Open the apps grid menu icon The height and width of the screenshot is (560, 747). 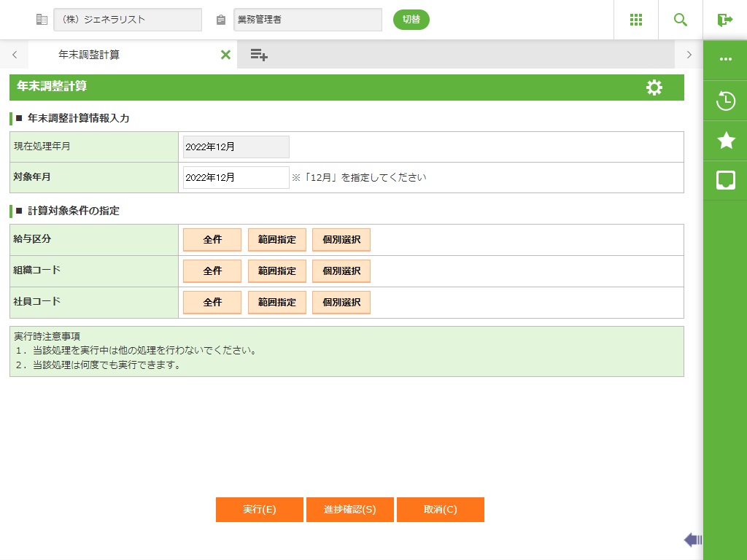click(635, 20)
